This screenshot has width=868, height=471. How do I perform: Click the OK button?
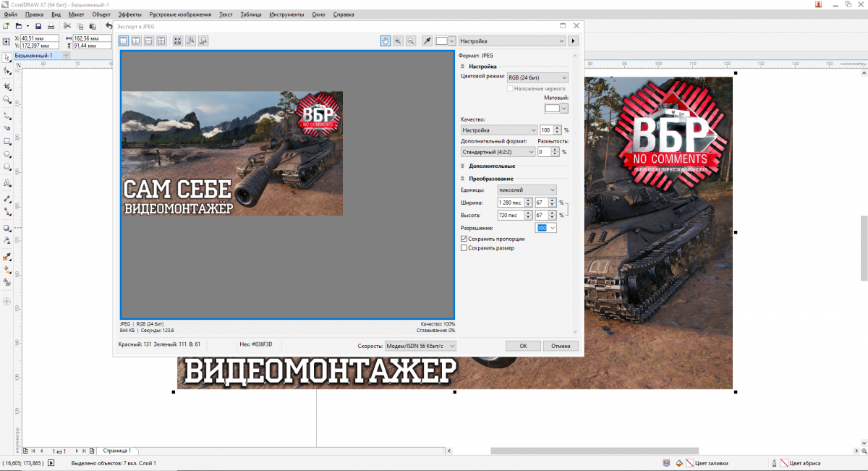click(x=523, y=346)
